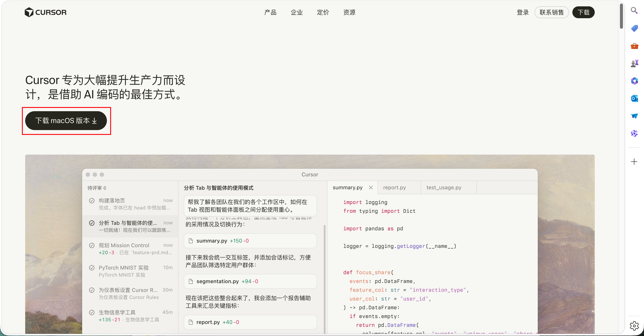Screen dimensions: 644x336
Task: Switch to the test_usage.py tab
Action: coord(444,187)
